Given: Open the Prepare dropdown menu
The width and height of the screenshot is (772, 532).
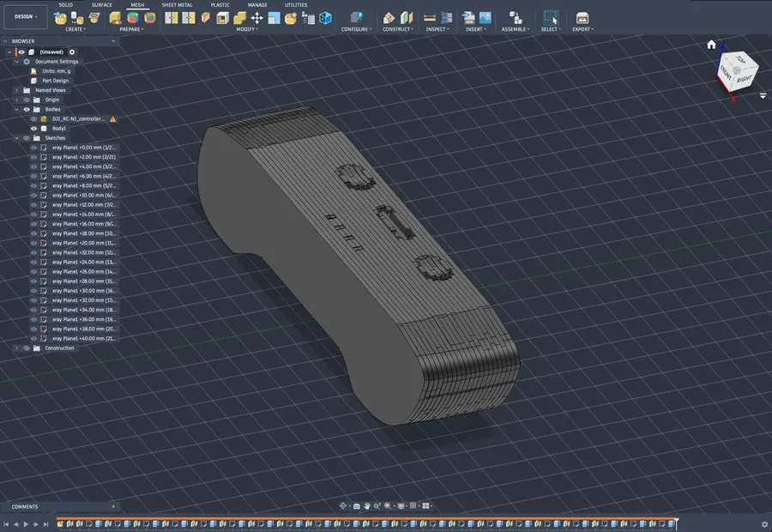Looking at the screenshot, I should 131,29.
